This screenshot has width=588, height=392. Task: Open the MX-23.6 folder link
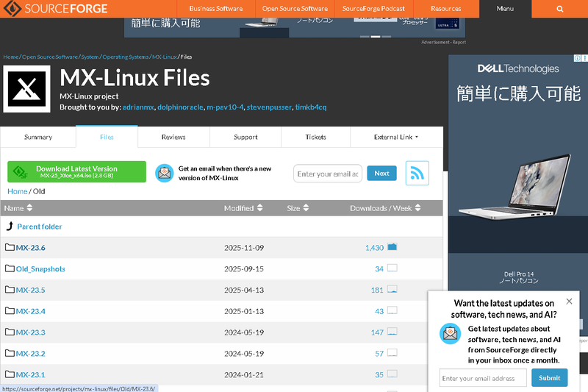tap(30, 248)
